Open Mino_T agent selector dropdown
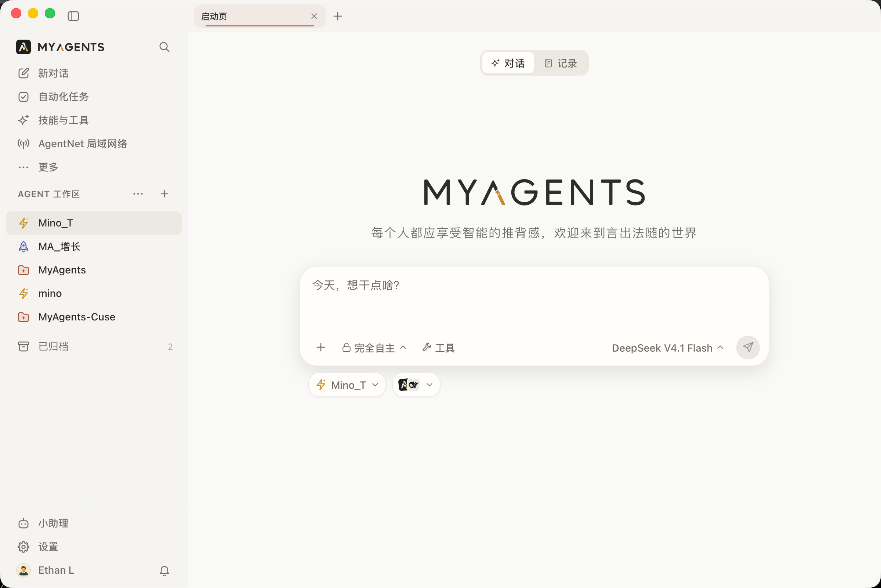881x588 pixels. point(347,385)
